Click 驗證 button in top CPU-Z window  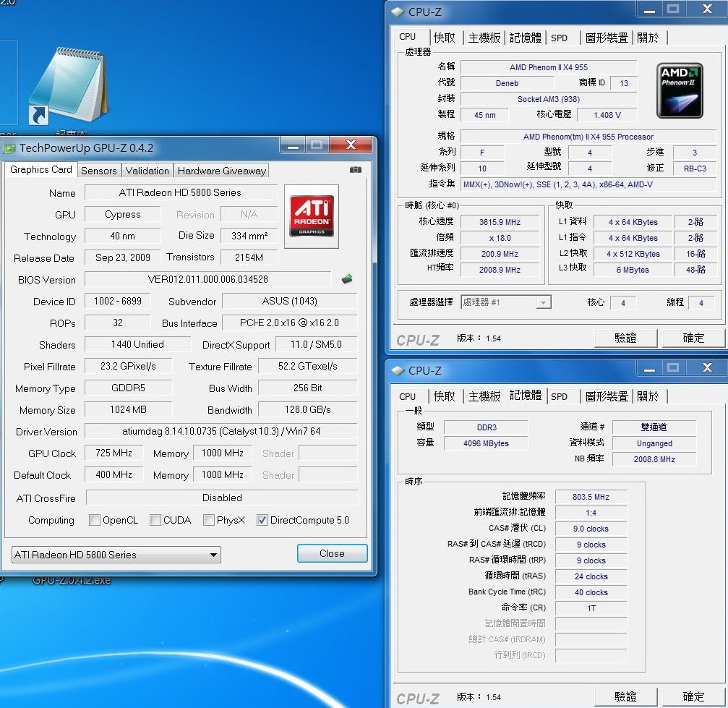click(625, 338)
